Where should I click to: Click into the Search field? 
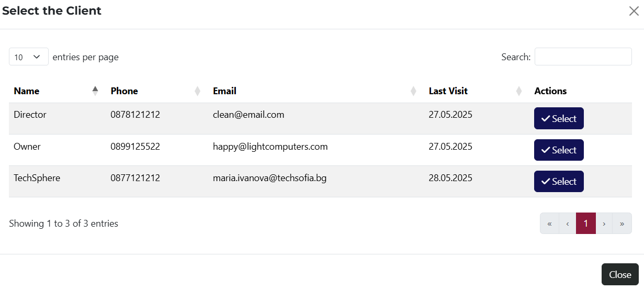coord(583,57)
